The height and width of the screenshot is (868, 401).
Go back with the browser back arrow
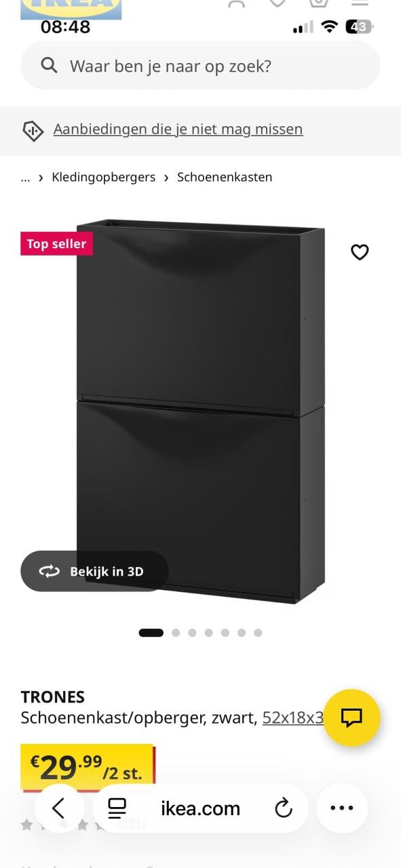[59, 808]
